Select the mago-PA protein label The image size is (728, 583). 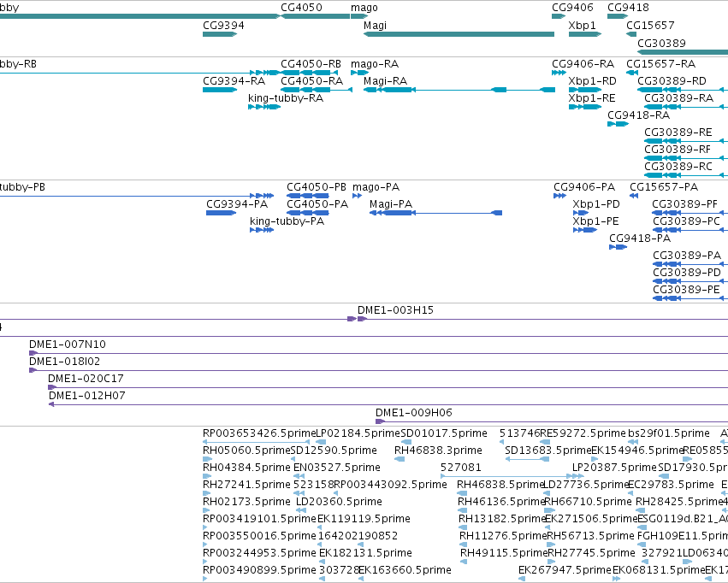376,187
